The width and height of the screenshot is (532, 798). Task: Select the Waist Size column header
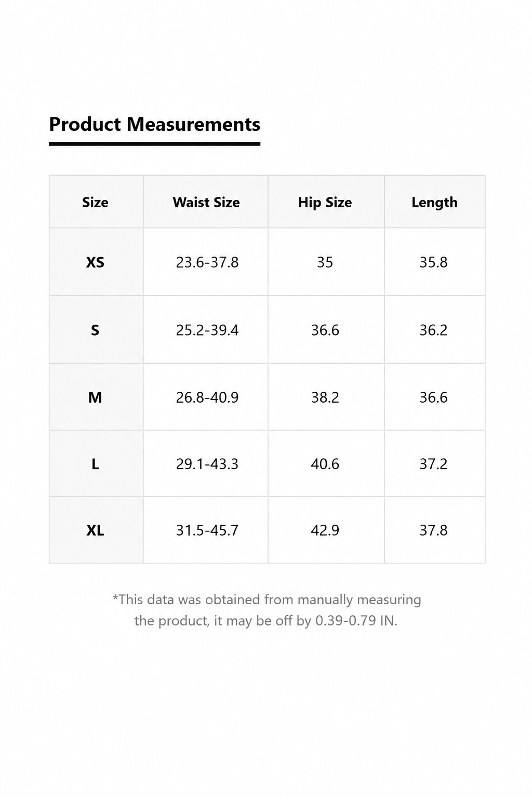point(206,202)
